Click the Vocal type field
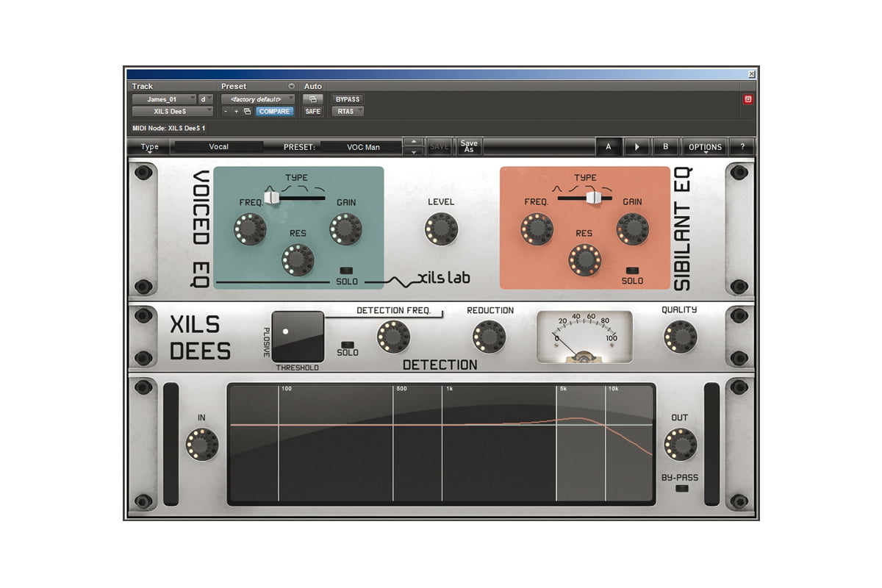 coord(218,147)
